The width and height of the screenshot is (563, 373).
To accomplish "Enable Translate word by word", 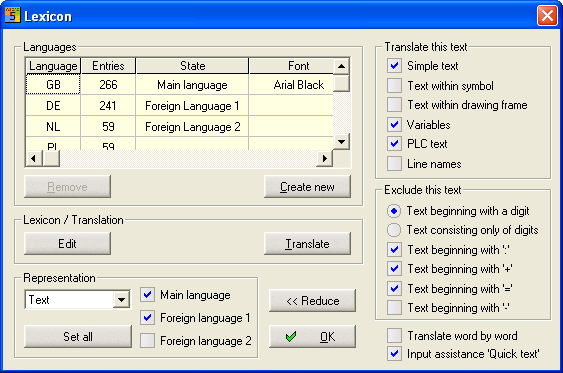I will coord(394,335).
